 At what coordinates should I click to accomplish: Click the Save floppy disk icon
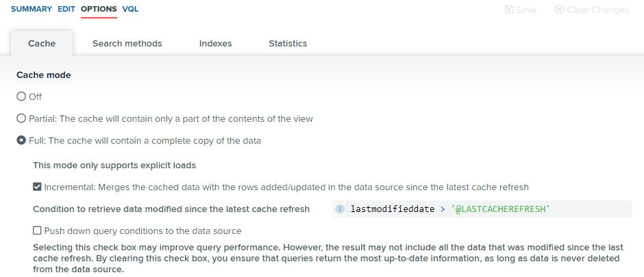click(x=509, y=10)
